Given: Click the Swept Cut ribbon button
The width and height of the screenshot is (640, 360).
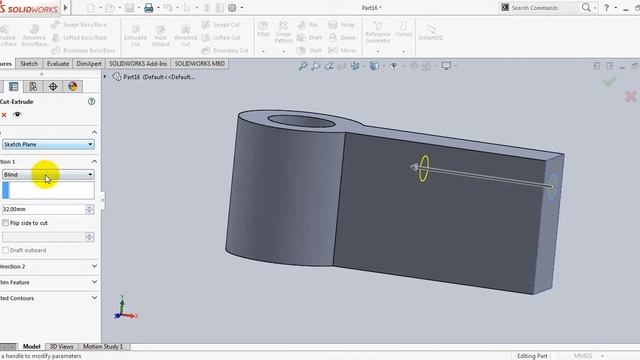Looking at the screenshot, I should [x=220, y=25].
